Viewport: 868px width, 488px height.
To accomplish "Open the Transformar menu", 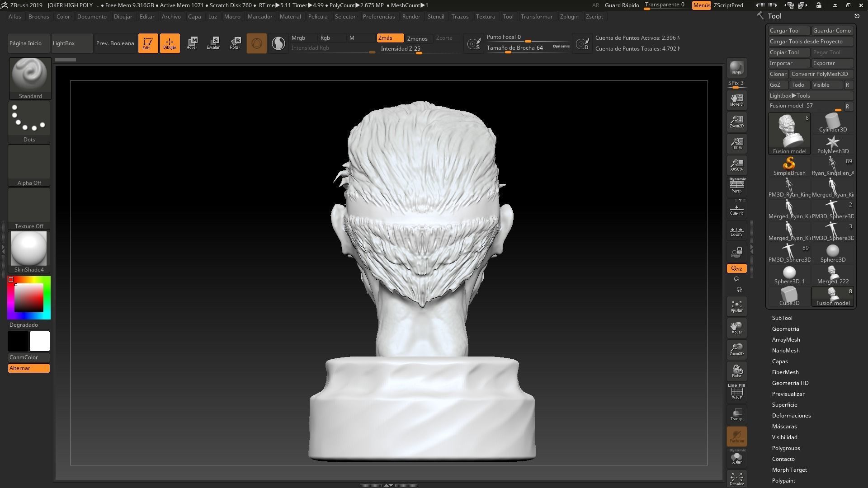I will (537, 17).
